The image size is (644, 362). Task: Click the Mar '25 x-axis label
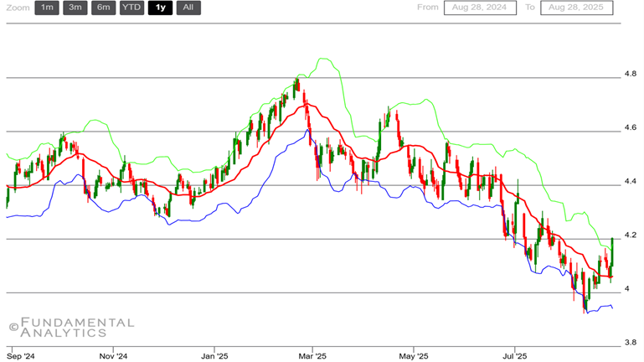point(312,355)
